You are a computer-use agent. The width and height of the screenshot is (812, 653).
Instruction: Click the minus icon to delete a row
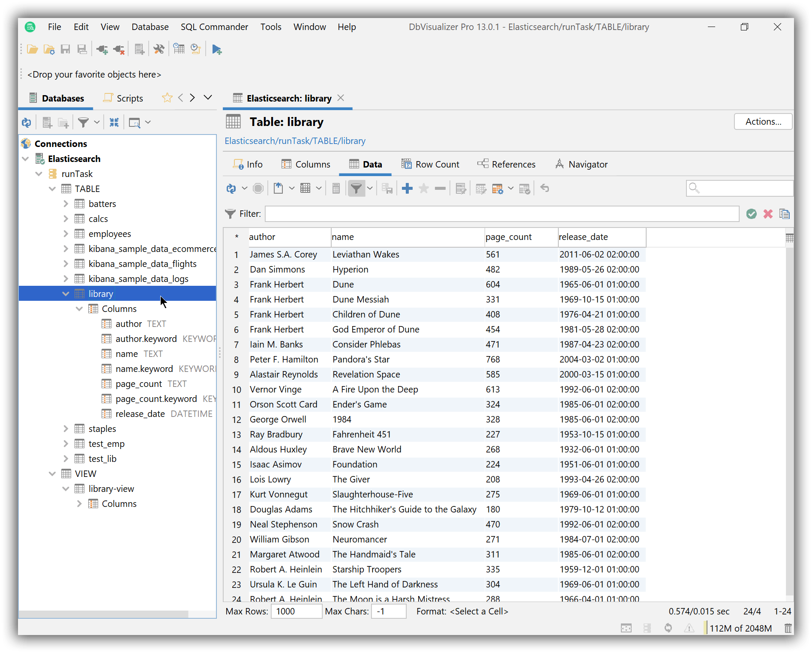pos(440,189)
